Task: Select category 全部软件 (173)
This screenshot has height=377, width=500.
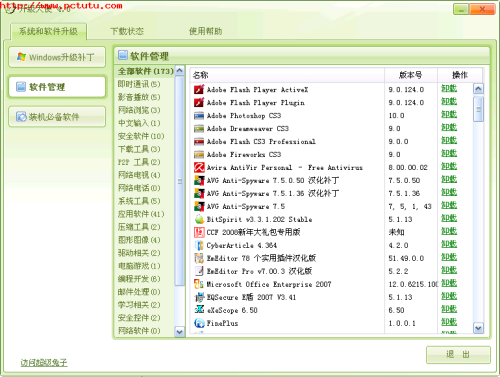Action: tap(146, 71)
